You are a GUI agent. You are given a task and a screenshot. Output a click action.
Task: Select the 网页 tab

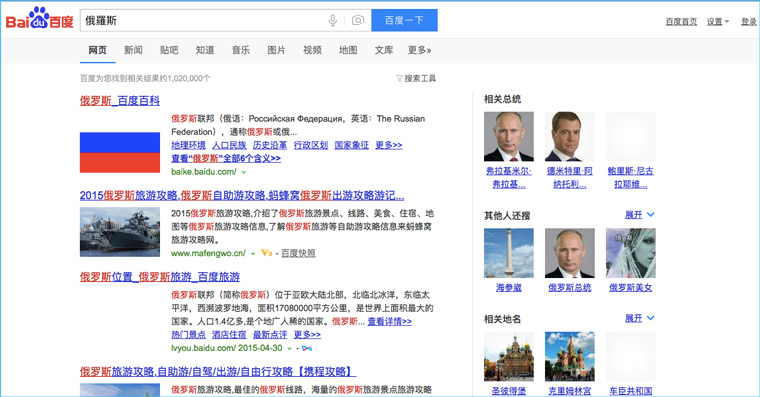[x=97, y=50]
